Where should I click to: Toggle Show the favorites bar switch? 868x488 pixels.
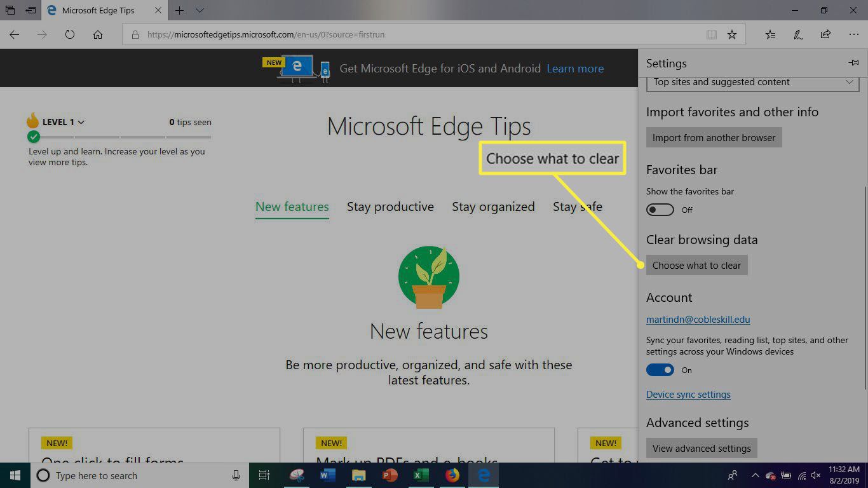pyautogui.click(x=660, y=210)
